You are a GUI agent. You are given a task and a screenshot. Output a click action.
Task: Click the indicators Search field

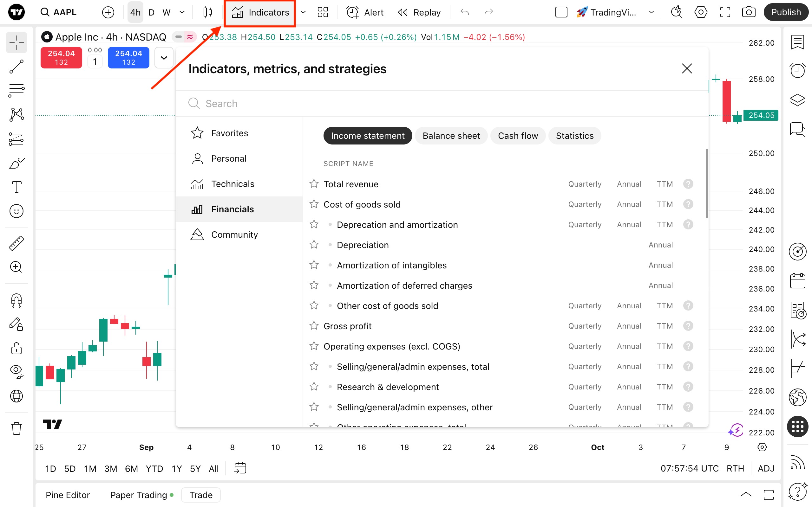tap(436, 104)
